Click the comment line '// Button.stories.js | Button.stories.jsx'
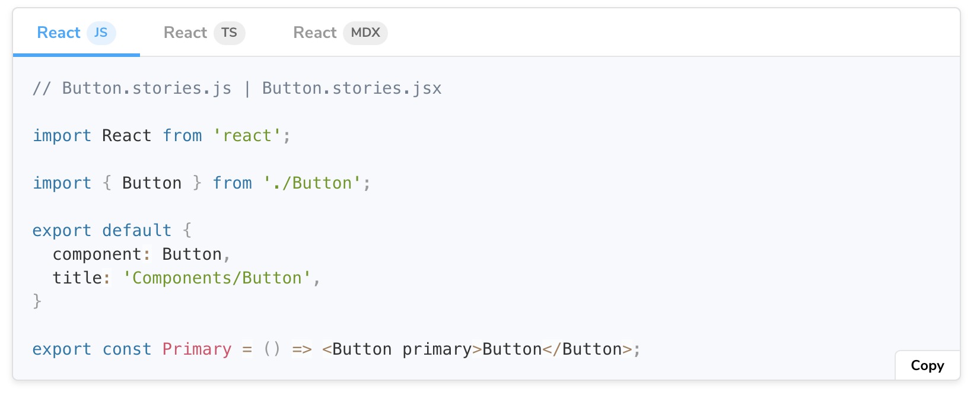The width and height of the screenshot is (980, 395). (237, 88)
